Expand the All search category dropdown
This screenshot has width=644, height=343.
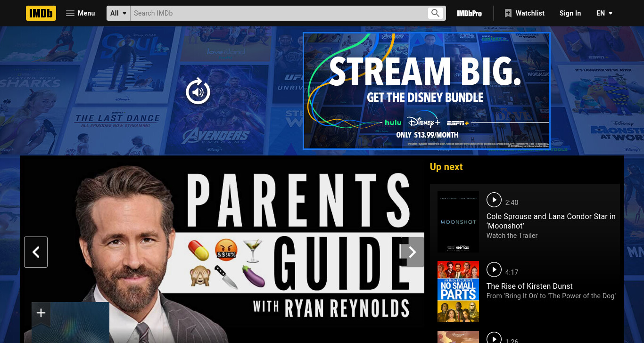[x=118, y=13]
